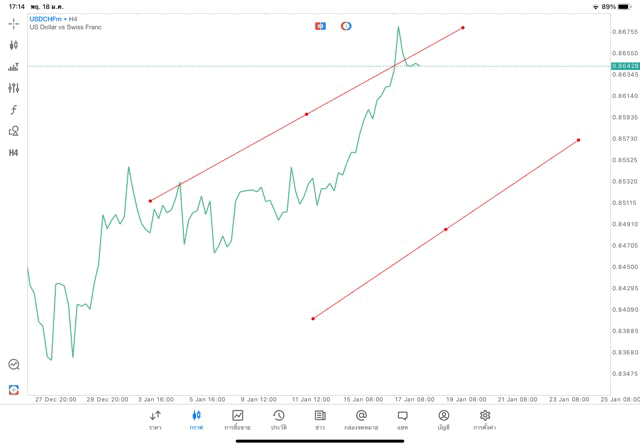Screen dimensions: 640x447
Task: Open the การซื้อขาย (Trade) tab
Action: [237, 419]
